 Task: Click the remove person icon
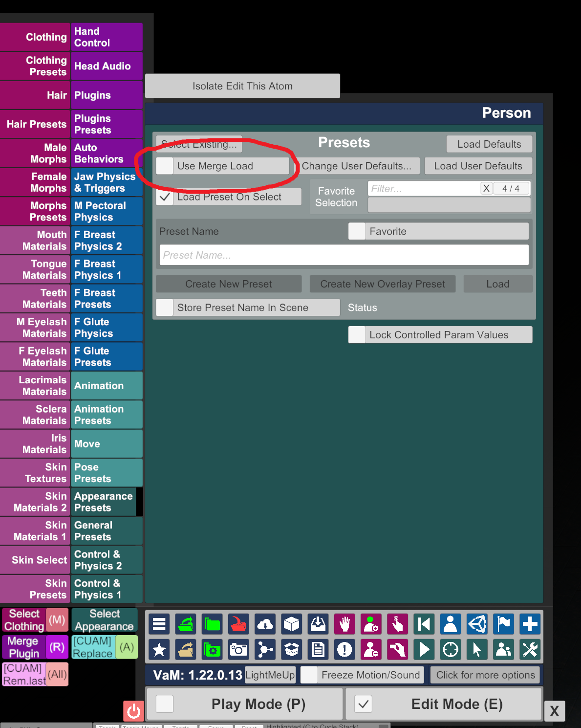tap(371, 649)
